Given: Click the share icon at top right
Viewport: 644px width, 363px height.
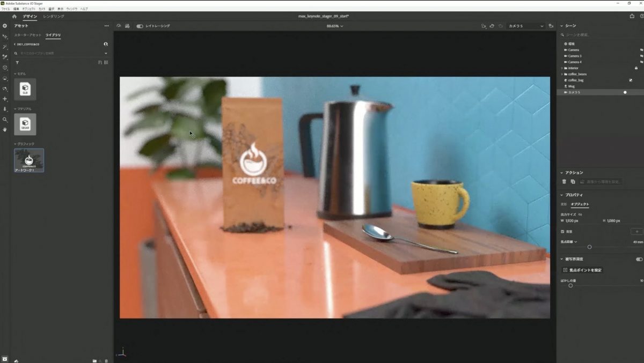Looking at the screenshot, I should pyautogui.click(x=632, y=16).
